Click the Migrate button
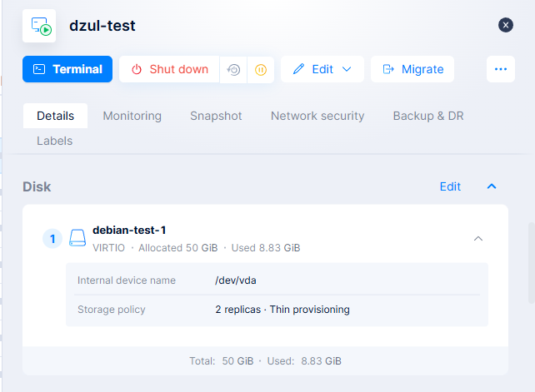Viewport: 535px width, 392px height. coord(412,69)
